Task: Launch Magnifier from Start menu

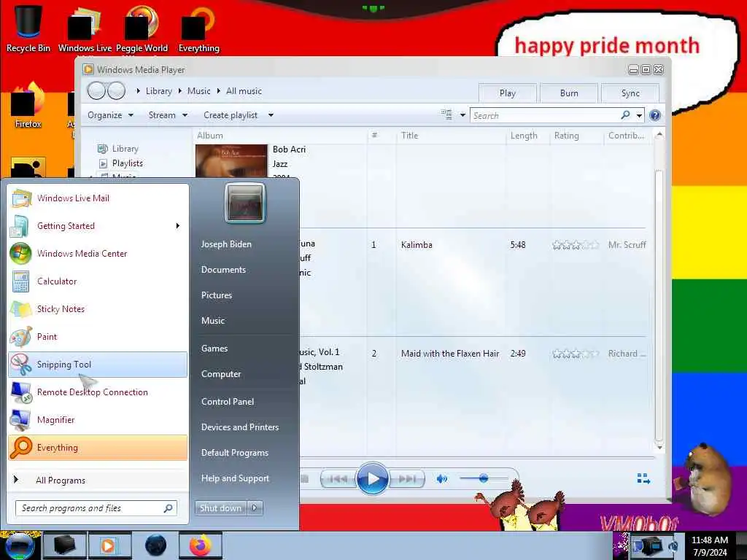Action: click(98, 419)
